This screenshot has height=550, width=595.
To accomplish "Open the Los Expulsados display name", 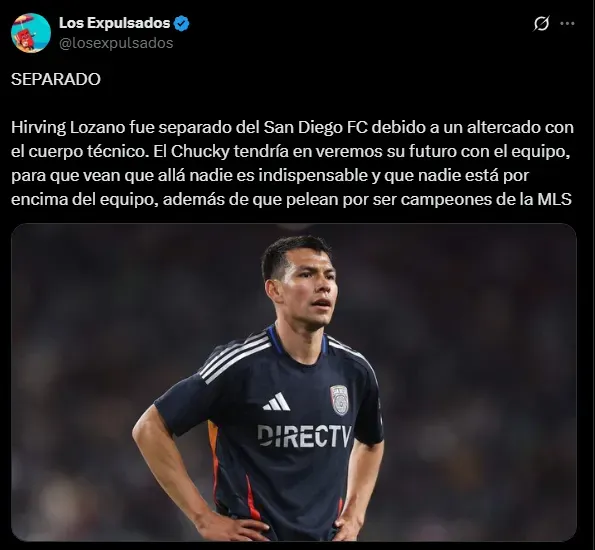I will (x=115, y=23).
